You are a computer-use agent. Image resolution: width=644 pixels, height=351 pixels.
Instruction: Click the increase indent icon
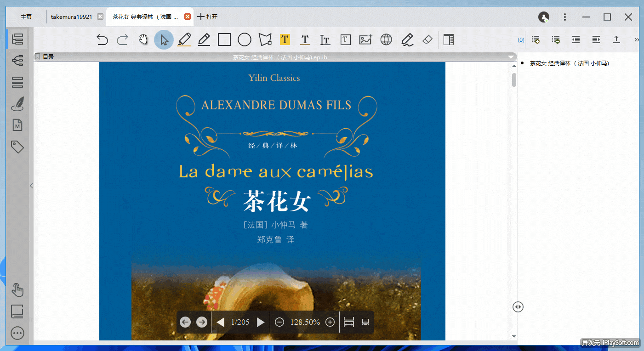point(596,40)
